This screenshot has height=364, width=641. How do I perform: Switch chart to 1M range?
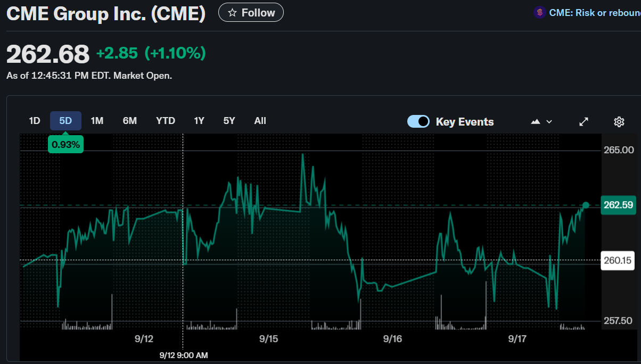97,121
